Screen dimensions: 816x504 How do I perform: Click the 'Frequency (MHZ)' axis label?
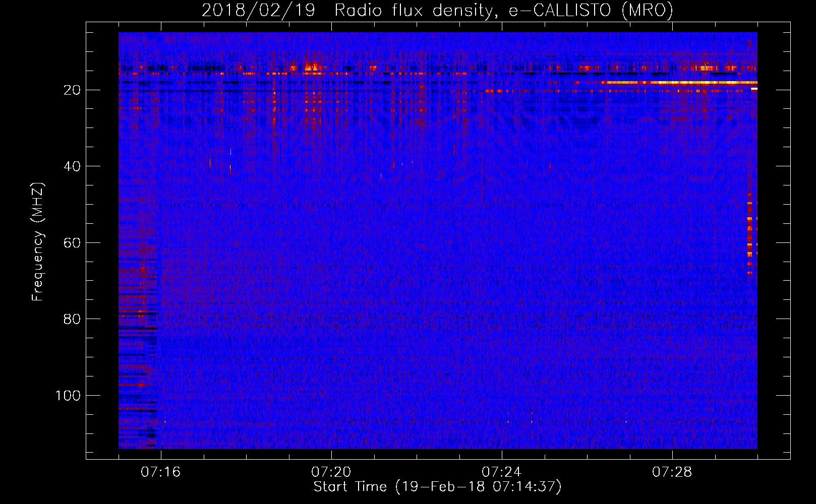37,242
